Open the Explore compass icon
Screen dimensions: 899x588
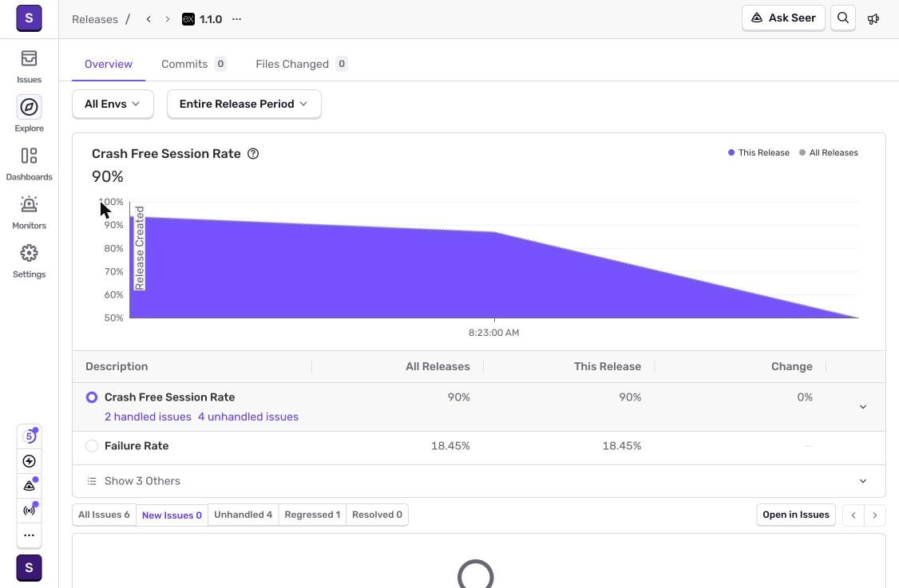click(x=29, y=107)
